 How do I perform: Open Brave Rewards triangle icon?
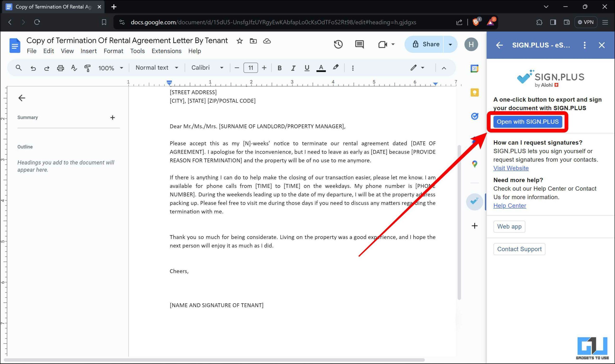point(490,22)
